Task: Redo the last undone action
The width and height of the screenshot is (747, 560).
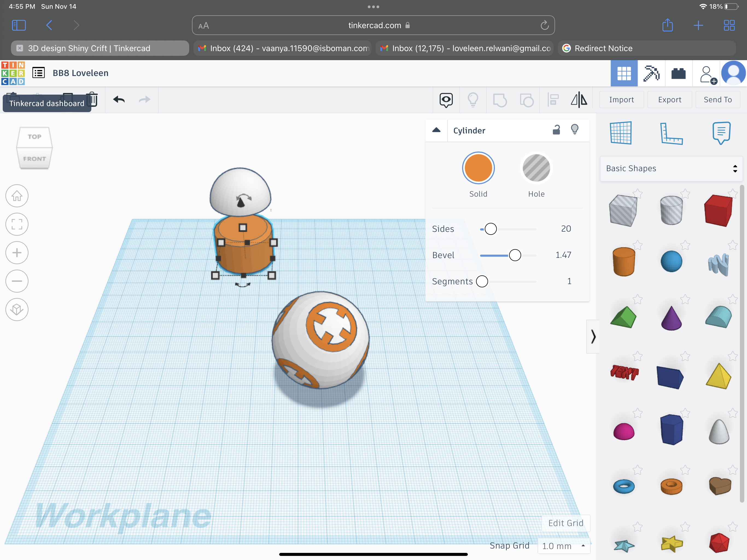Action: click(x=145, y=100)
